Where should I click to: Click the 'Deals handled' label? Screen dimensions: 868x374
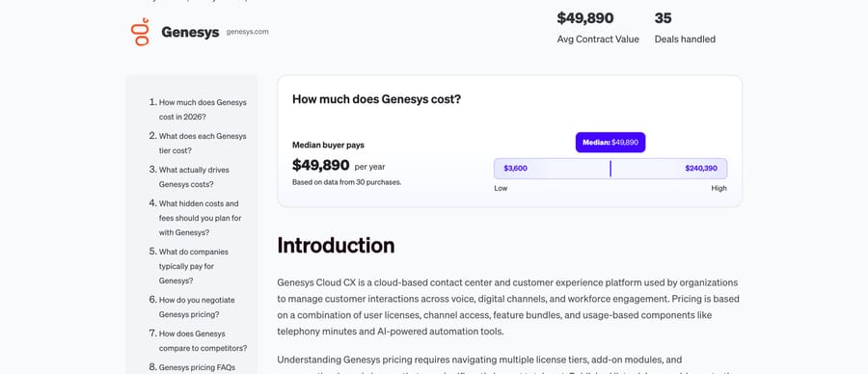tap(685, 40)
